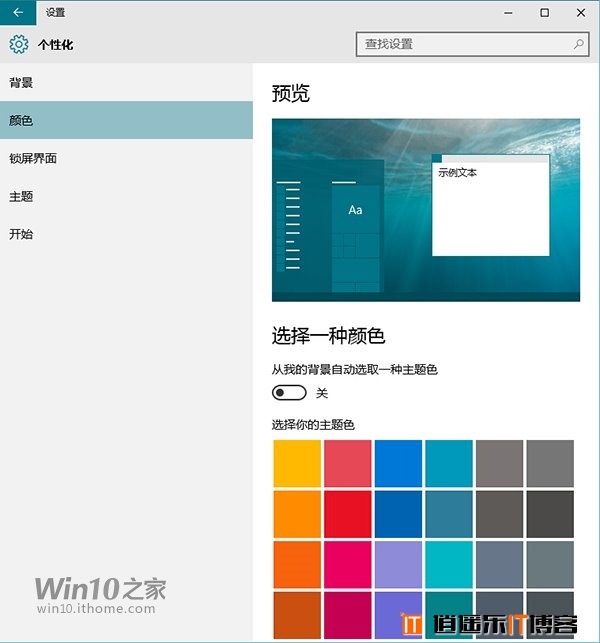
Task: Pick the dark crimson swatch in fourth row
Action: click(348, 615)
